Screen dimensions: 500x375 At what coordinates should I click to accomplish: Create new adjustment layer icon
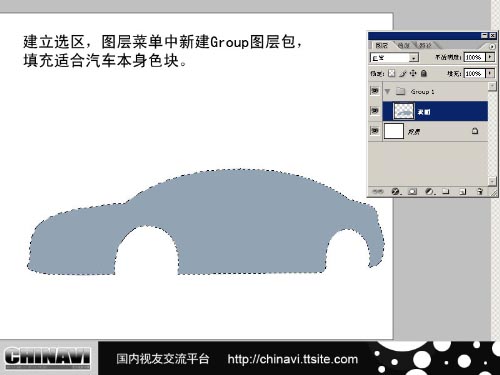[x=430, y=191]
